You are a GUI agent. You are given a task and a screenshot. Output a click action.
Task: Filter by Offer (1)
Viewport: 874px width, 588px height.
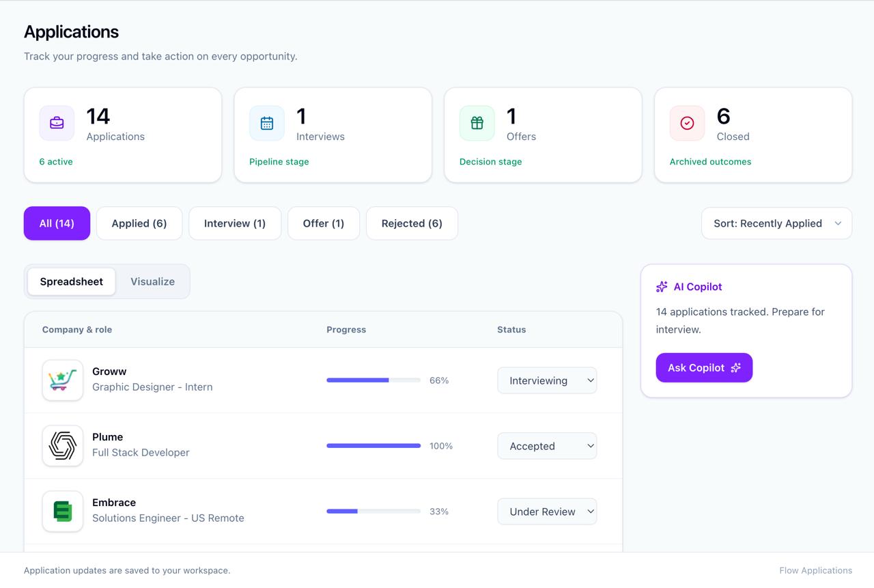pyautogui.click(x=324, y=223)
